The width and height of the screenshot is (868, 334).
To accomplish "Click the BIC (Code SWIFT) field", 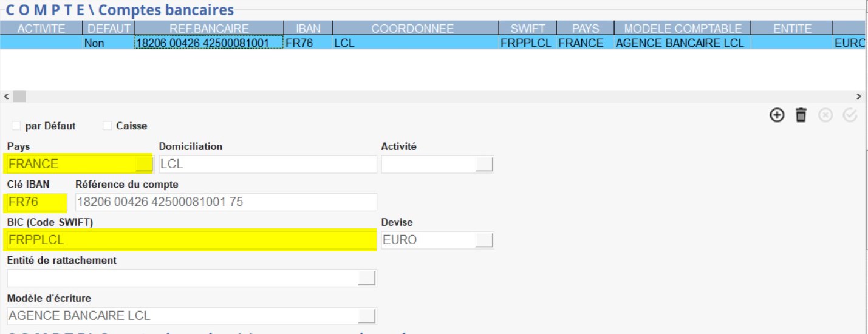I will [x=191, y=240].
